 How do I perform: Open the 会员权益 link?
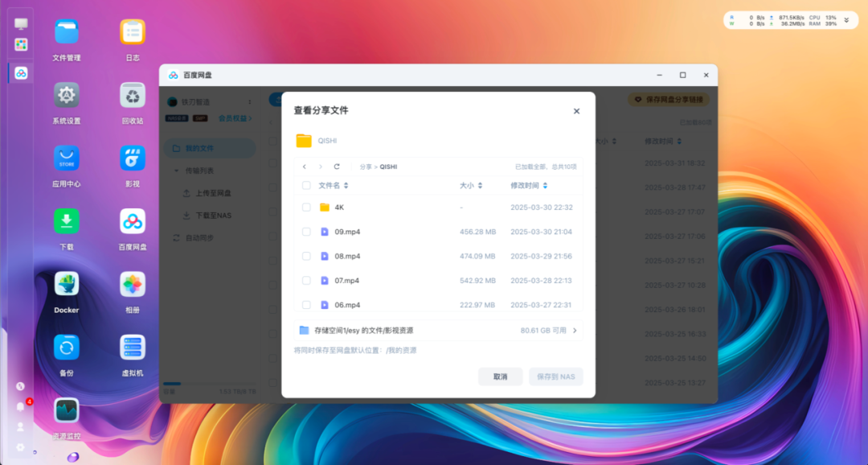(235, 118)
